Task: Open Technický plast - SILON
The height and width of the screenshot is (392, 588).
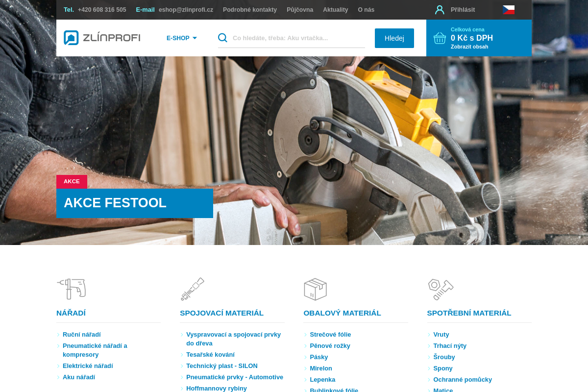Action: click(222, 366)
